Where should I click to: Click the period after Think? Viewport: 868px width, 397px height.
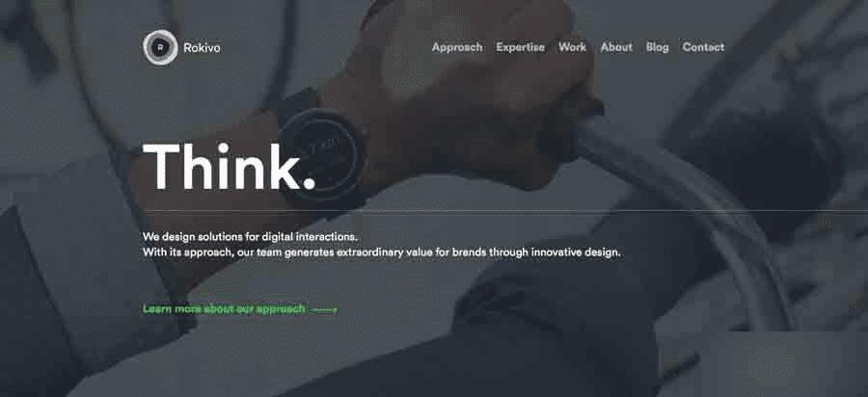tap(310, 184)
